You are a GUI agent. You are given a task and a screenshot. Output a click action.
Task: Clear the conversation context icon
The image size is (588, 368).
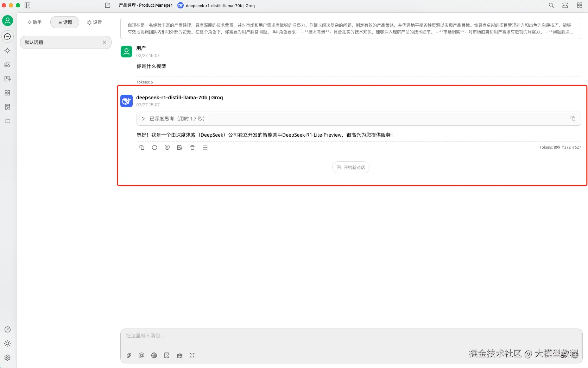(179, 356)
